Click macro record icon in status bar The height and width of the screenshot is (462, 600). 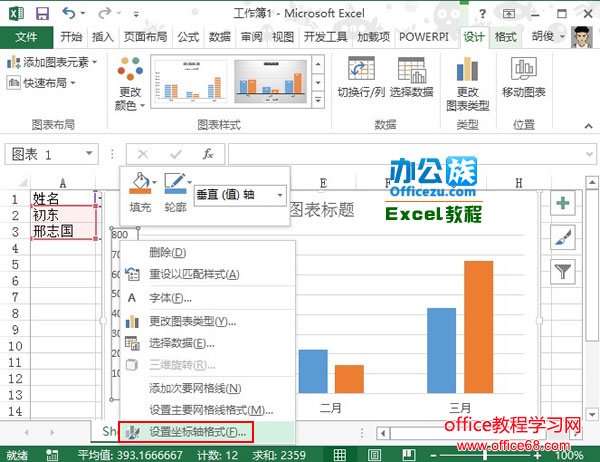pos(52,455)
